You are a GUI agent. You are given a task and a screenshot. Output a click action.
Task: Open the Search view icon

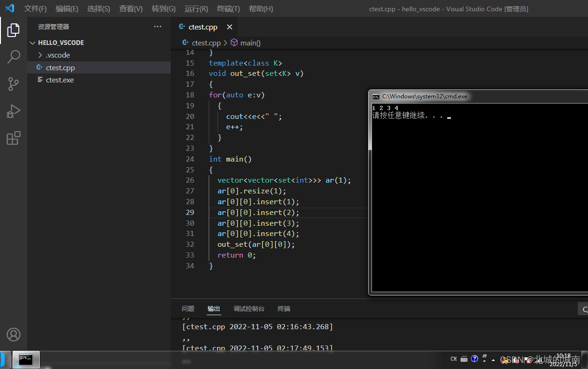pyautogui.click(x=14, y=57)
